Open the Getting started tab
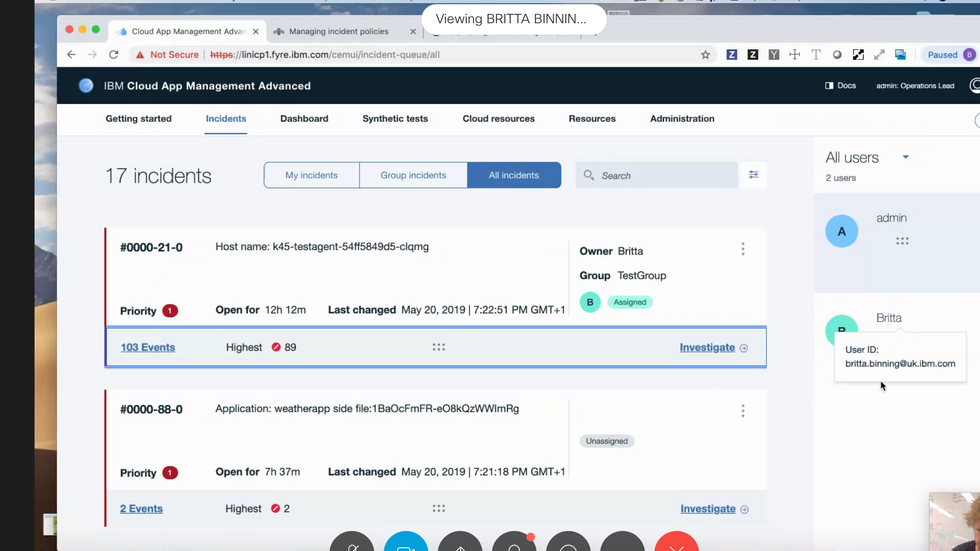Viewport: 980px width, 551px height. (x=139, y=119)
